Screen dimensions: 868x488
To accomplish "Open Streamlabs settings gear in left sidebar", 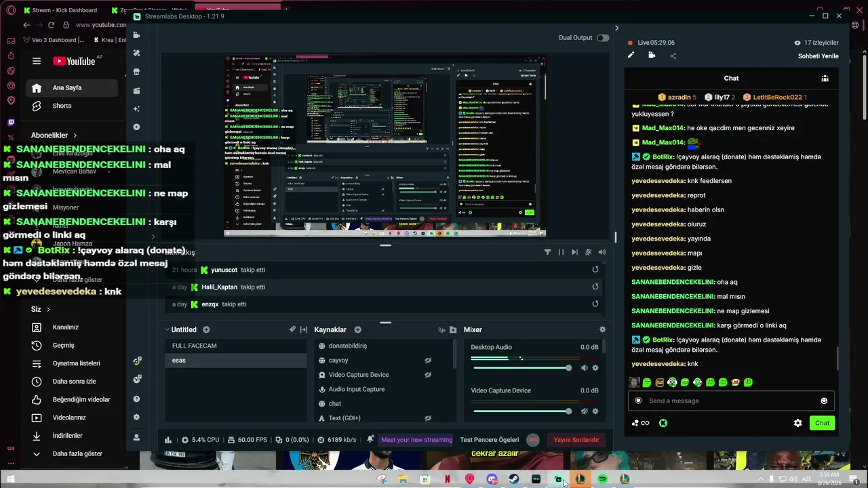I will [136, 418].
